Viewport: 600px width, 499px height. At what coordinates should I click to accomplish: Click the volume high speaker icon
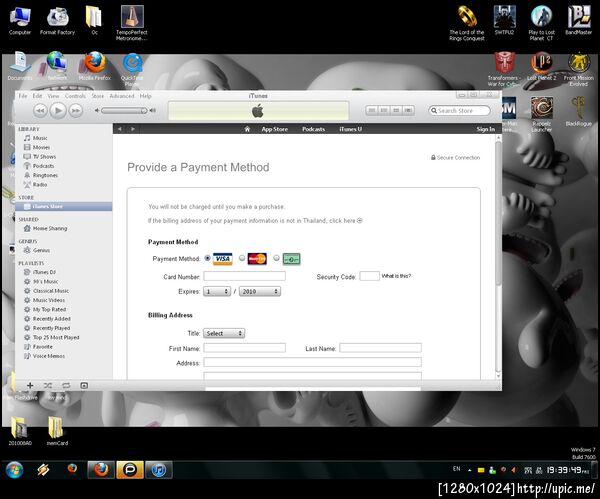tap(153, 111)
